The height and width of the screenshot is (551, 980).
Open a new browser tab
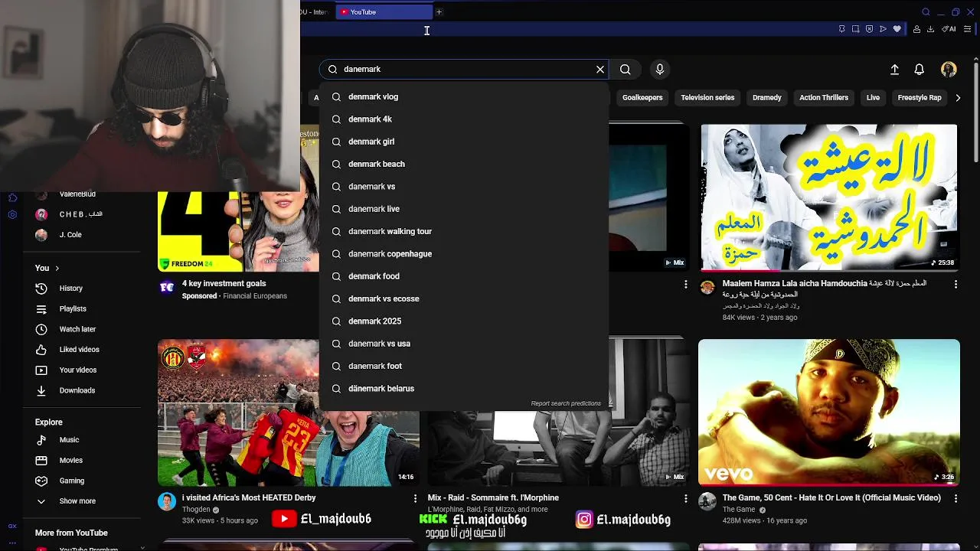(x=439, y=12)
